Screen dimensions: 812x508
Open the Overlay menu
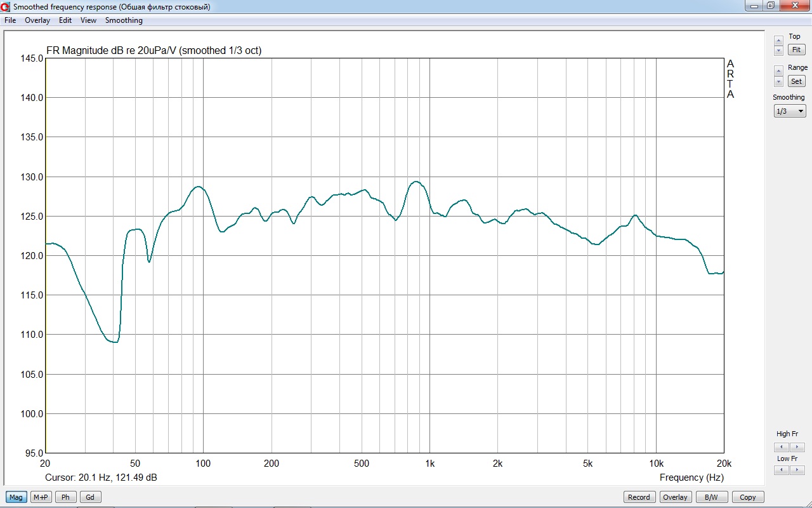pyautogui.click(x=37, y=20)
